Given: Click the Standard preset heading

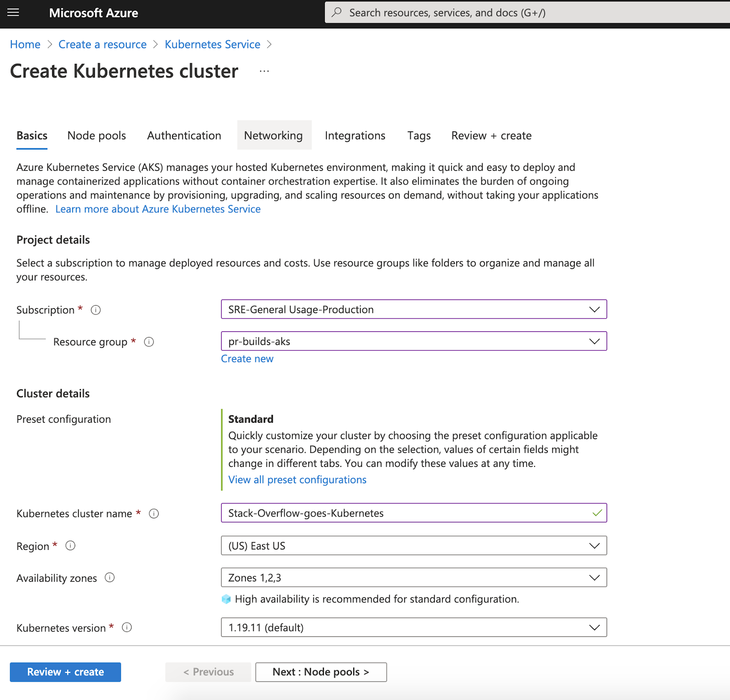Looking at the screenshot, I should tap(251, 419).
